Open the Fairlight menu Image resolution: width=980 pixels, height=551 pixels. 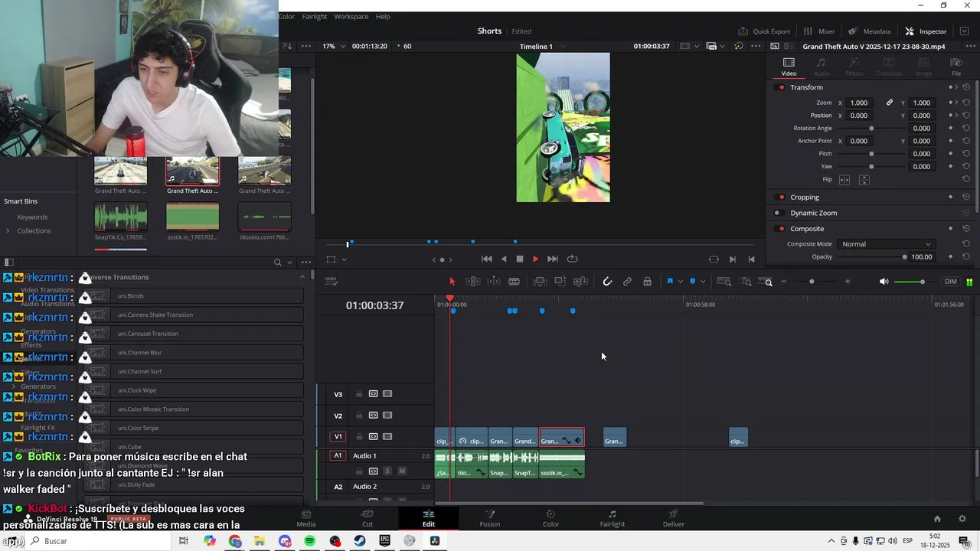click(x=314, y=16)
